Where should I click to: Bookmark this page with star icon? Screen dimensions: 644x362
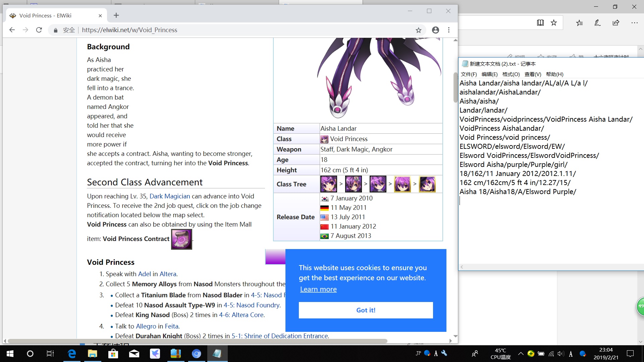tap(418, 30)
